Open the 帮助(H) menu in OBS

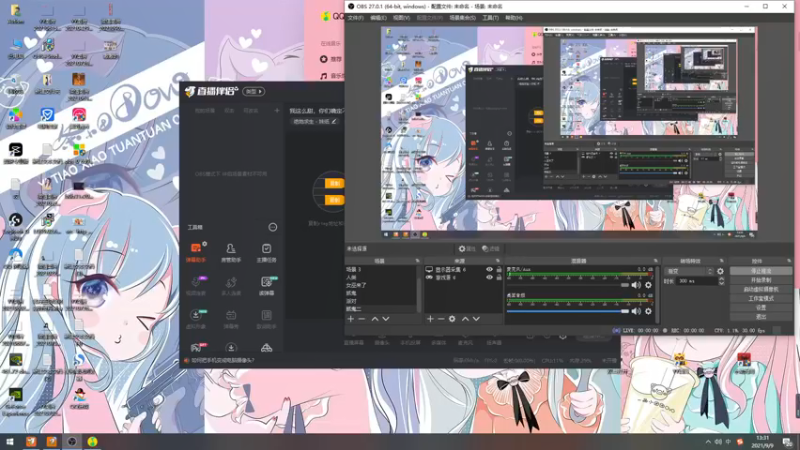point(514,18)
